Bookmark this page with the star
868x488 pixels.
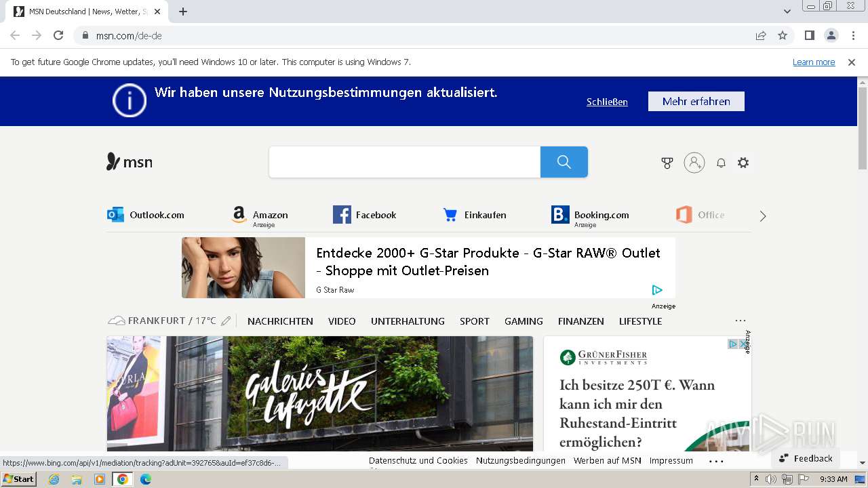(783, 35)
